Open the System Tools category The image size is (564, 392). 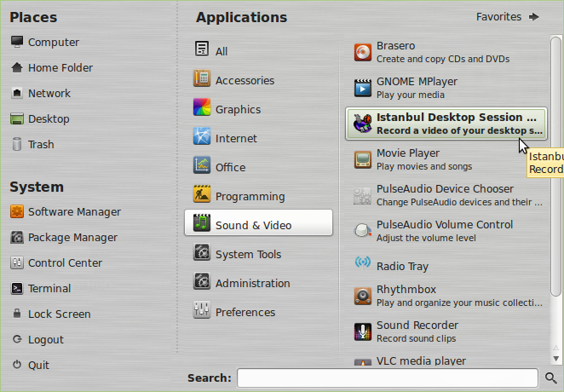pyautogui.click(x=258, y=252)
